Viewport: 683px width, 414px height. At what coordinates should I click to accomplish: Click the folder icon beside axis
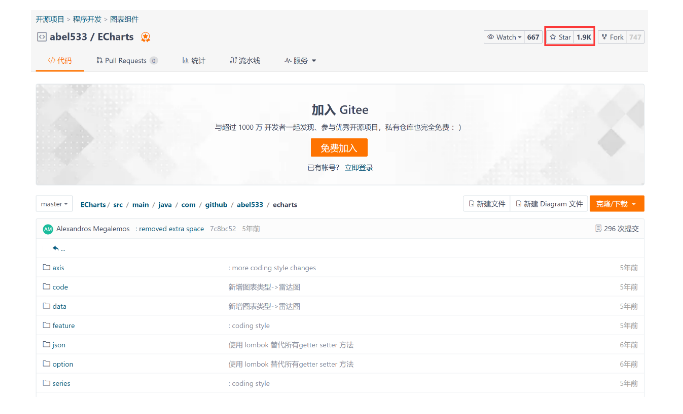pos(46,267)
